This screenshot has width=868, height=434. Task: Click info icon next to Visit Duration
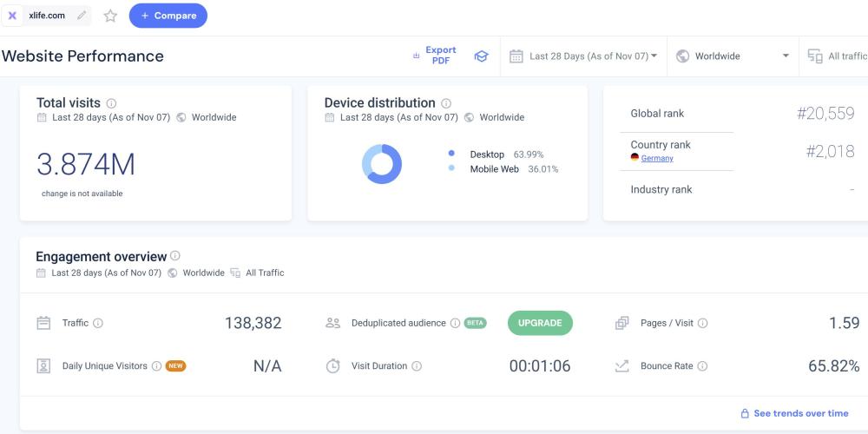coord(417,366)
